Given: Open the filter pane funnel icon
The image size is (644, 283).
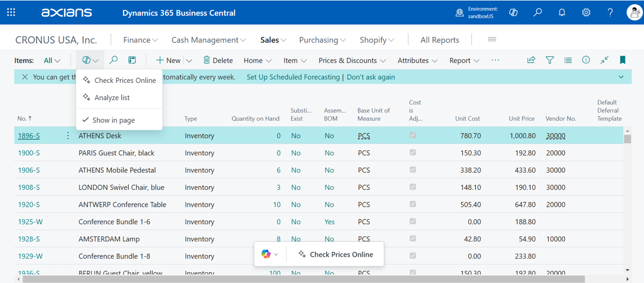Looking at the screenshot, I should (x=549, y=60).
